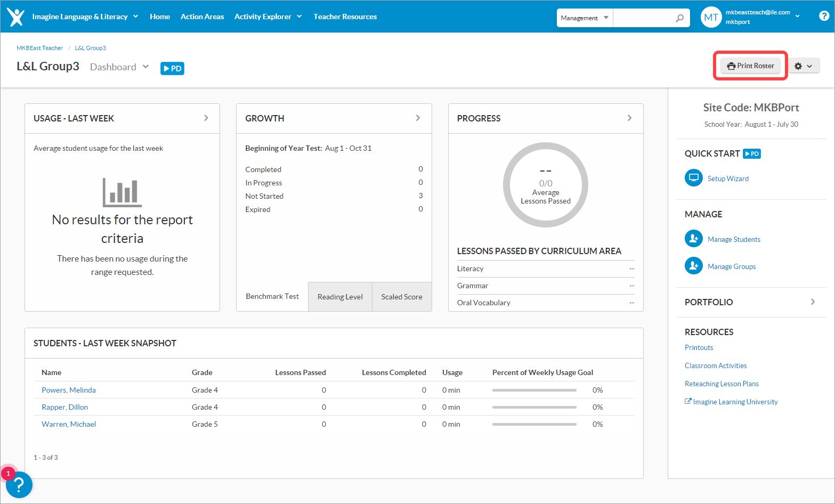Open student Powers, Melinda link
This screenshot has height=504, width=835.
pos(69,390)
